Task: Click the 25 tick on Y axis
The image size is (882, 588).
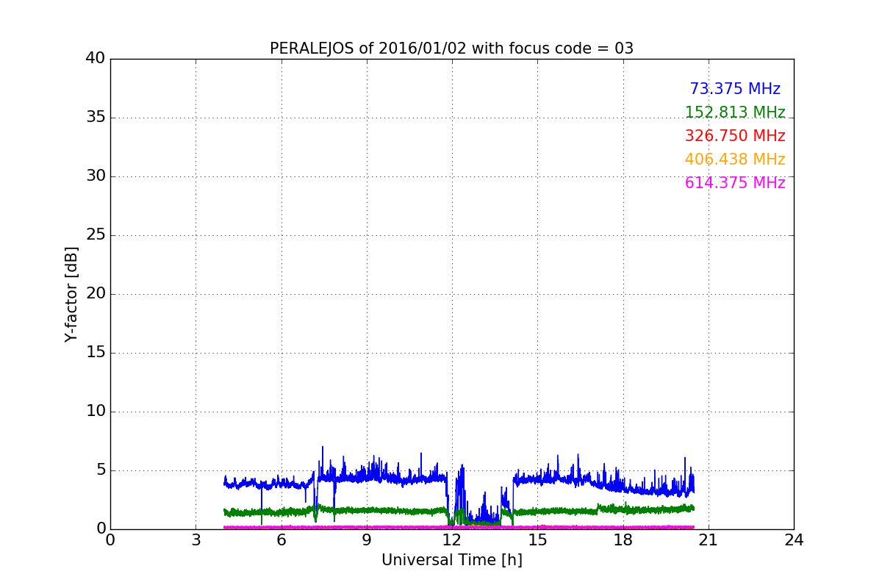Action: tap(96, 235)
